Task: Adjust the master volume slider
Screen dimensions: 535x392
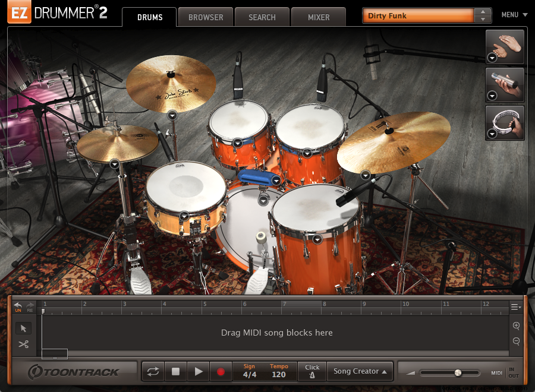Action: 458,373
